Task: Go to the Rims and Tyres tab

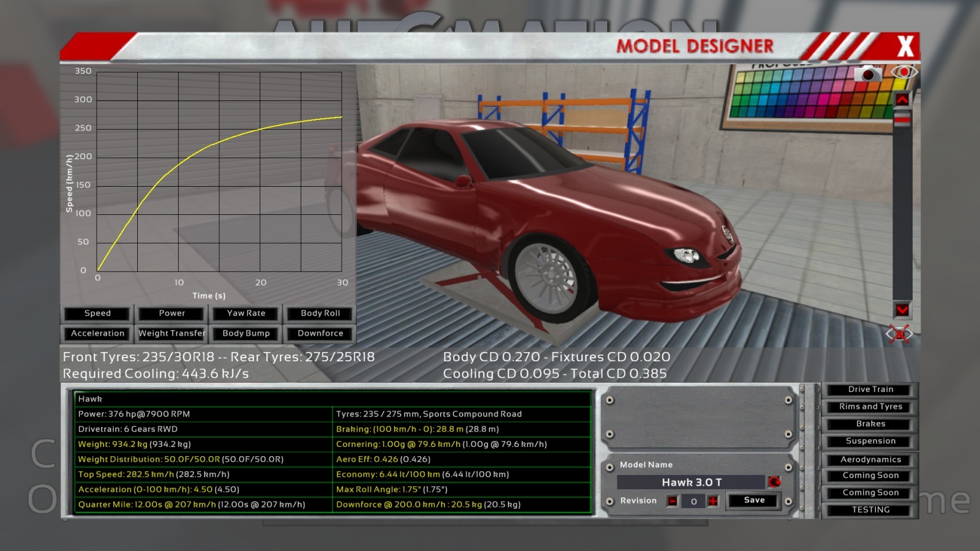Action: click(x=870, y=407)
